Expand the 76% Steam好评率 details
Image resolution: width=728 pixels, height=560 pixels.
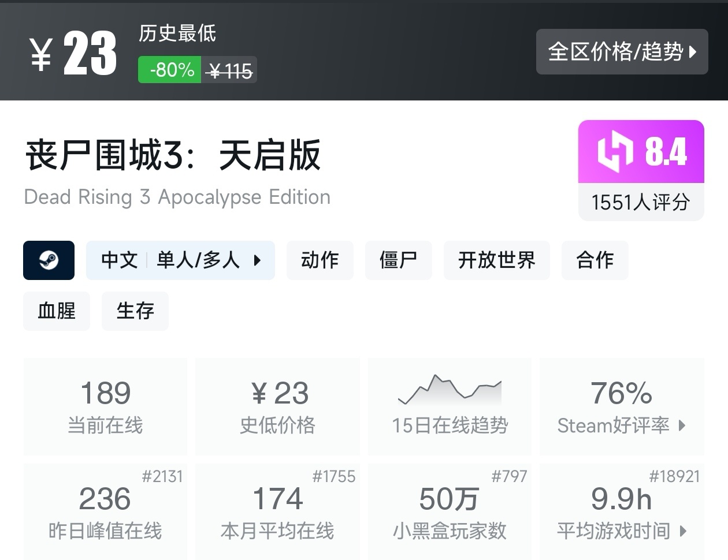[x=622, y=406]
